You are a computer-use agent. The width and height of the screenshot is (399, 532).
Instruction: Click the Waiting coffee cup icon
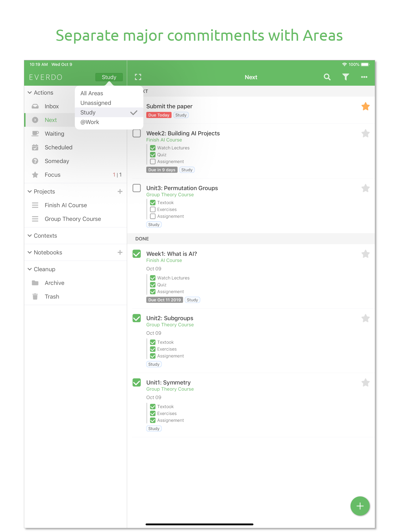(35, 134)
